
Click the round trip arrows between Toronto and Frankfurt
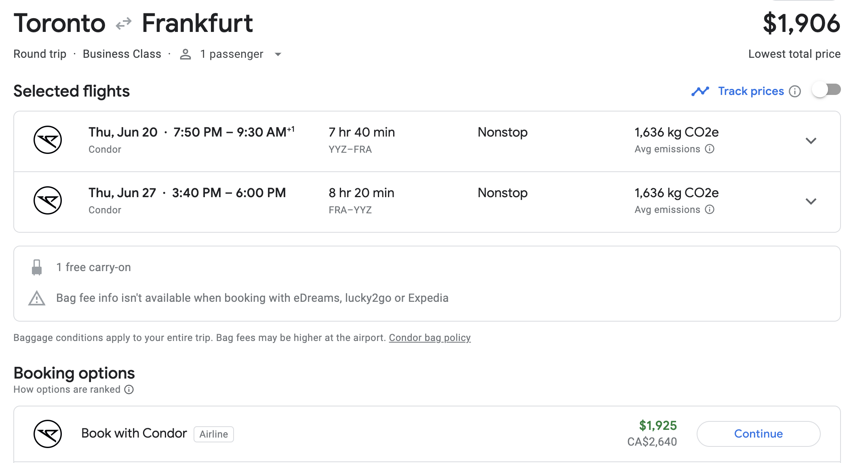[124, 23]
